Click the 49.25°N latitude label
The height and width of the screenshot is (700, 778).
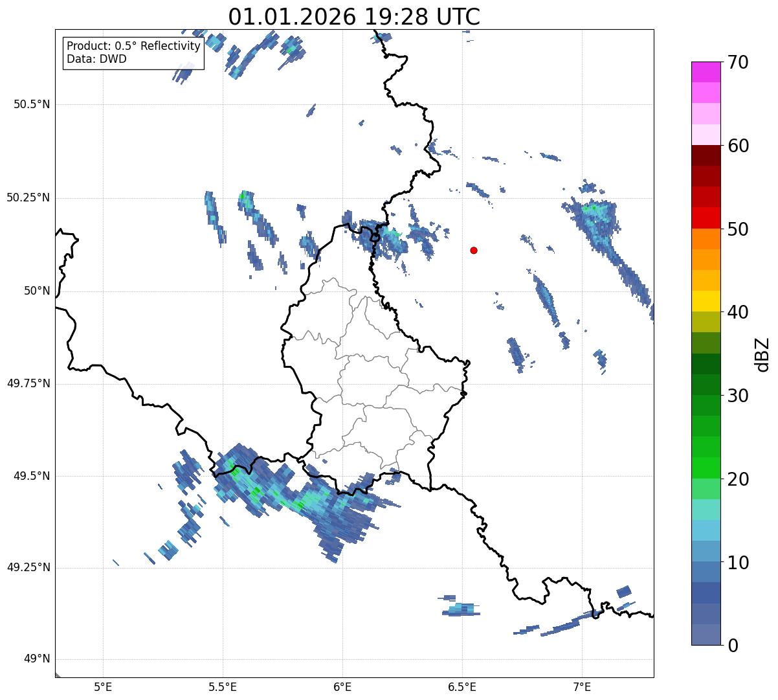pyautogui.click(x=28, y=568)
